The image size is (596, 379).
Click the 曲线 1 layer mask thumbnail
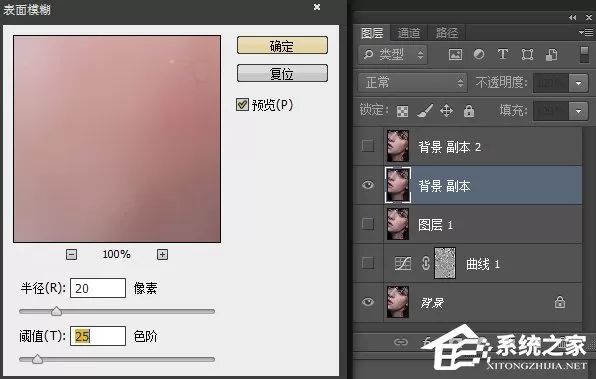445,263
